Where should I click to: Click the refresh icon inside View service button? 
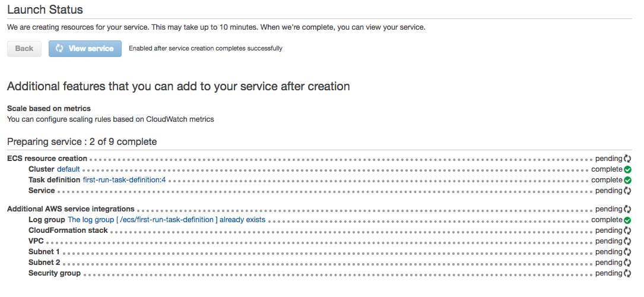coord(59,49)
